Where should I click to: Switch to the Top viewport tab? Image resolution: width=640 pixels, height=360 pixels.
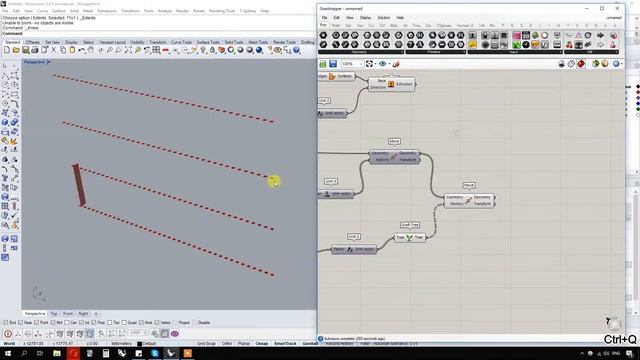tap(54, 313)
